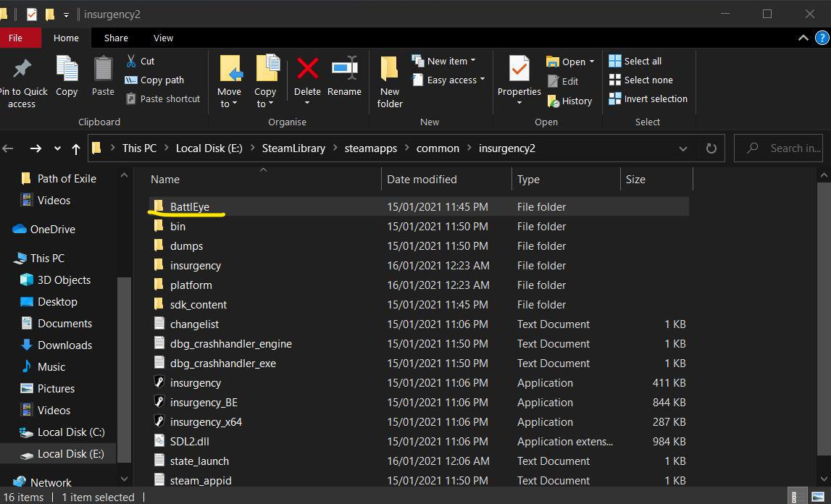Click Local Disk (E:) breadcrumb
This screenshot has width=831, height=504.
(209, 148)
